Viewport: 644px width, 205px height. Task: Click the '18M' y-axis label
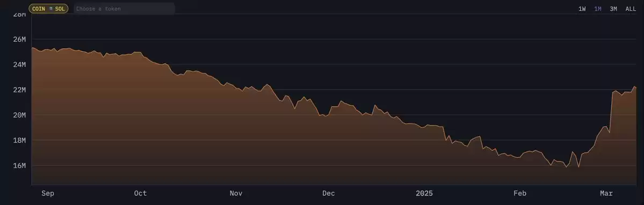(20, 141)
